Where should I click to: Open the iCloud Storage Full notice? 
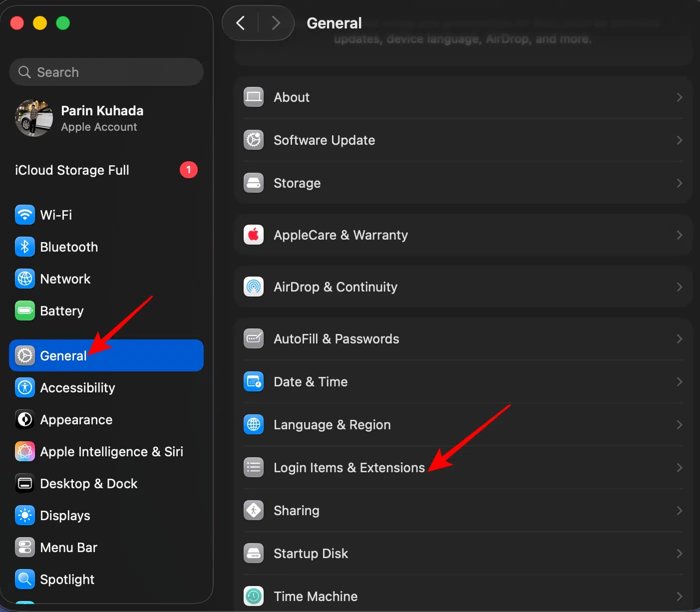[x=106, y=170]
